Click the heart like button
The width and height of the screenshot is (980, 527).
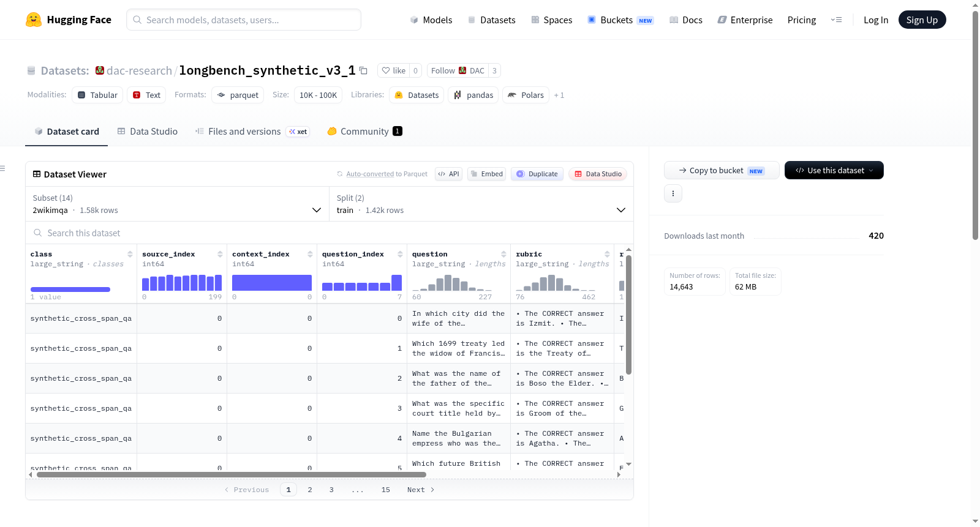393,70
